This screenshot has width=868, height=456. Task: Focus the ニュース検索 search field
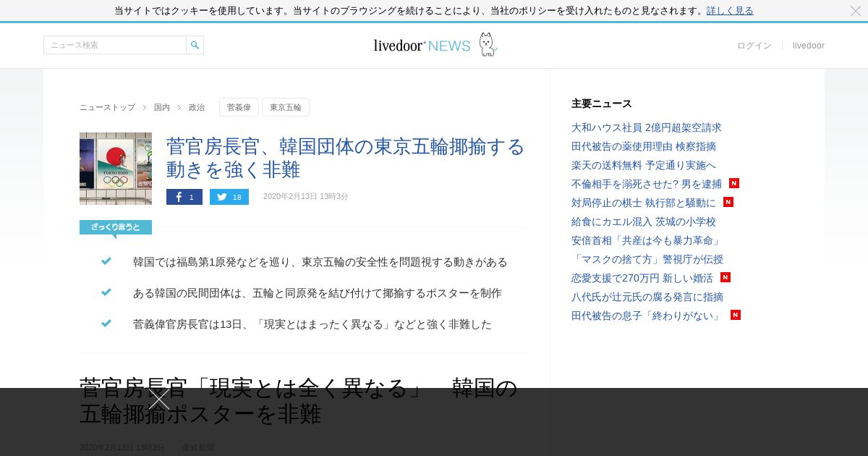click(x=115, y=45)
